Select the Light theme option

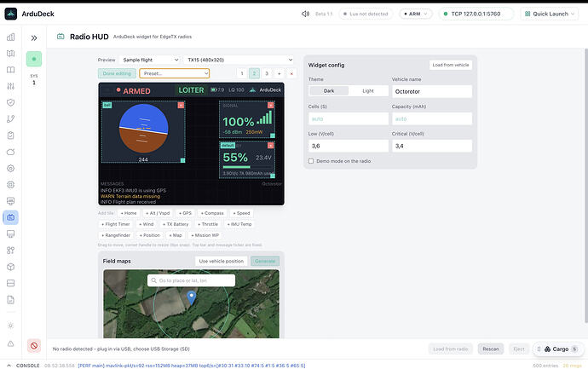[x=368, y=90]
